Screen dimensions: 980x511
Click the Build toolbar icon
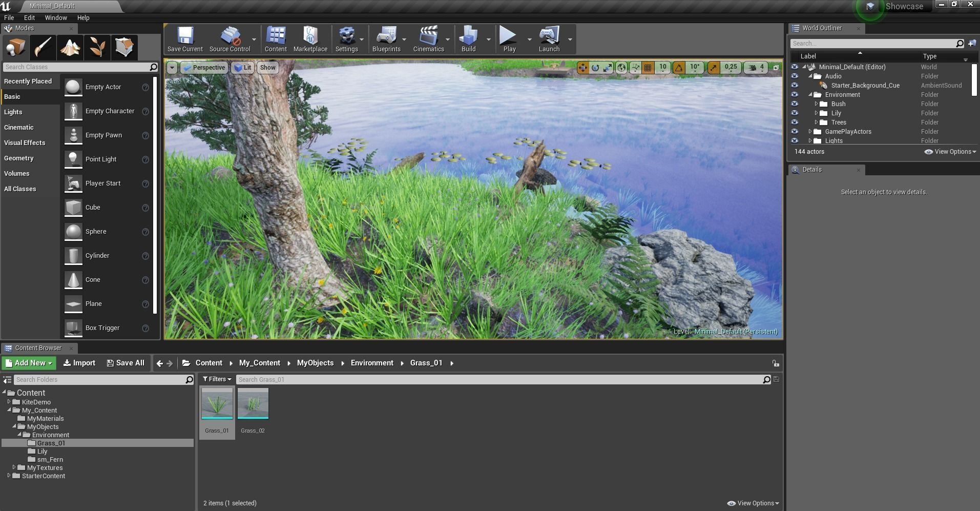click(x=469, y=39)
